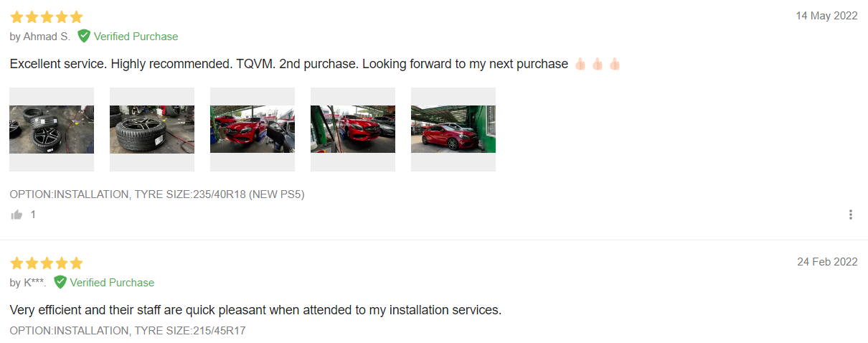Click the five-star rating on Ahmad's review
The height and width of the screenshot is (343, 868).
click(47, 17)
